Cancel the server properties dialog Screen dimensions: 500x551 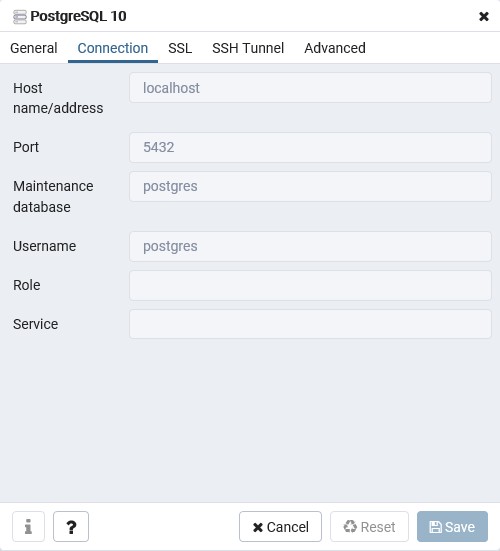(x=280, y=526)
